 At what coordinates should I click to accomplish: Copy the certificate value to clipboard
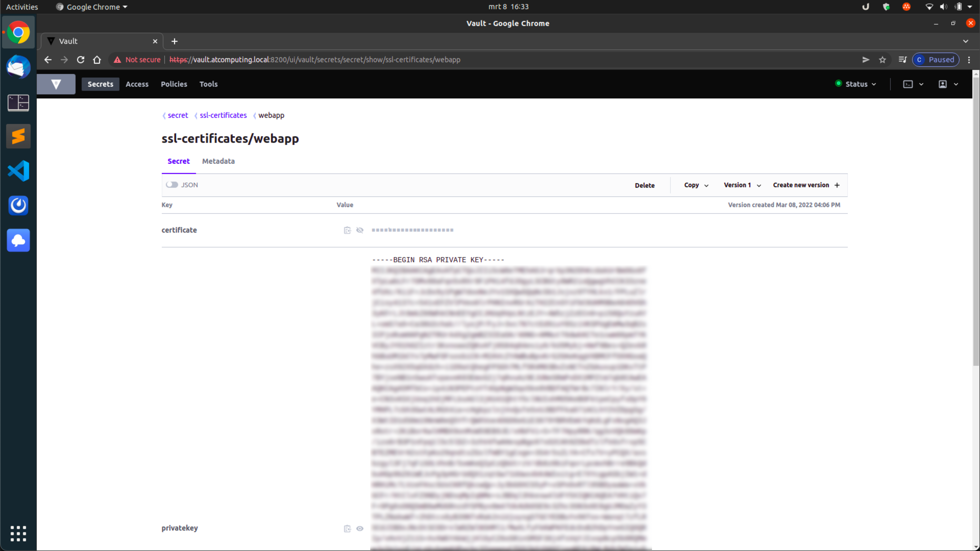click(347, 230)
